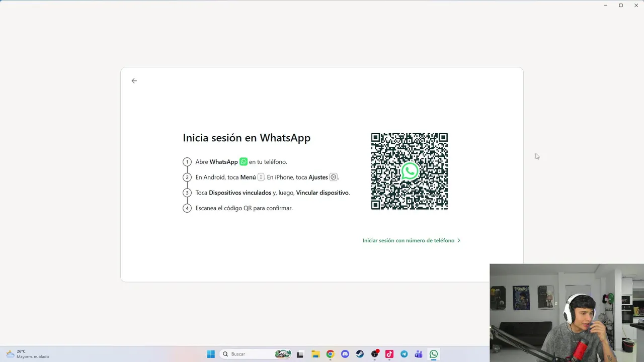Image resolution: width=644 pixels, height=362 pixels.
Task: Click the chevron after the phone number login link
Action: (458, 240)
